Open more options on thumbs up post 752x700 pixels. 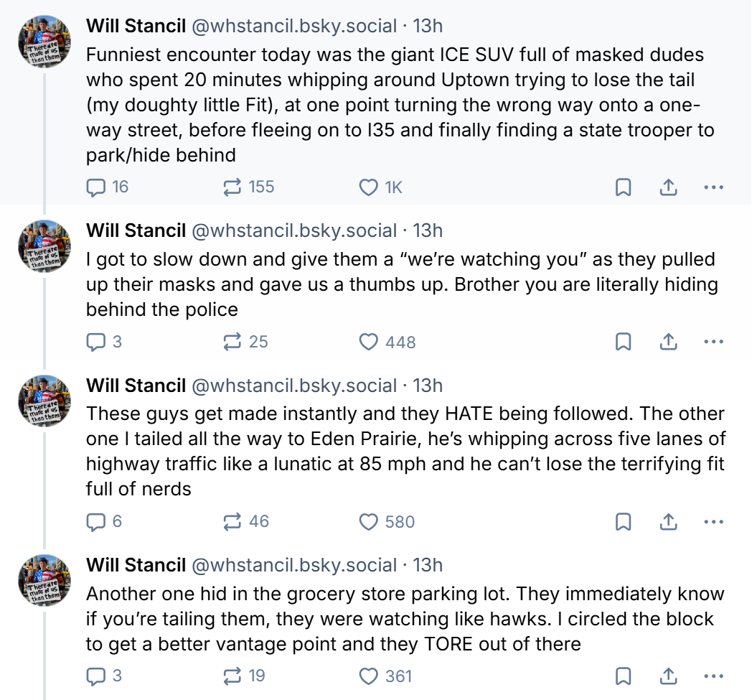point(713,342)
